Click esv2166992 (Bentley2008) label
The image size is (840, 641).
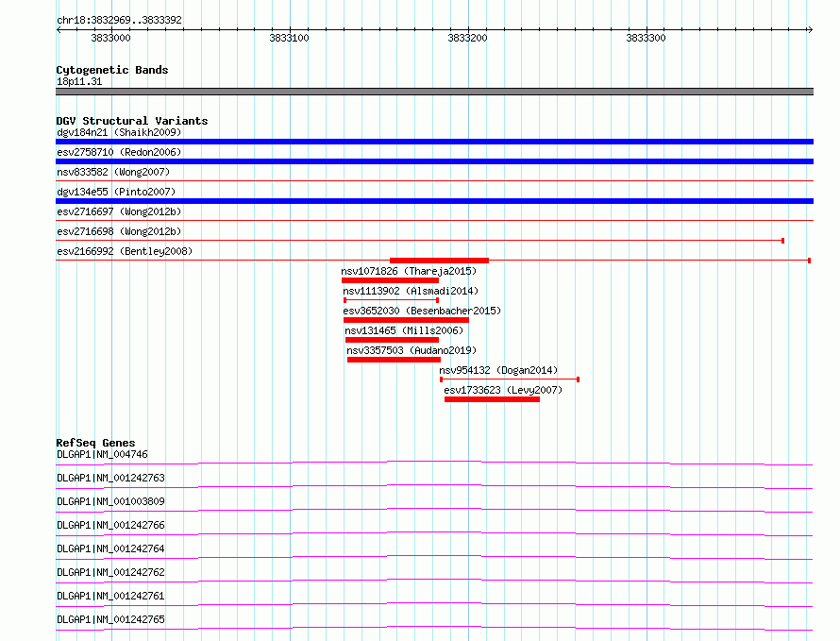point(125,251)
